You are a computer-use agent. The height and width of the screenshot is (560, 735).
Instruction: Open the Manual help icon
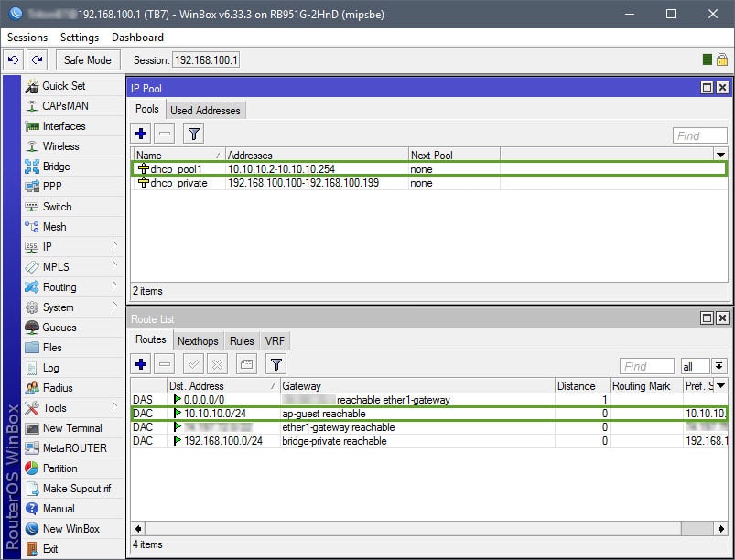coord(32,509)
